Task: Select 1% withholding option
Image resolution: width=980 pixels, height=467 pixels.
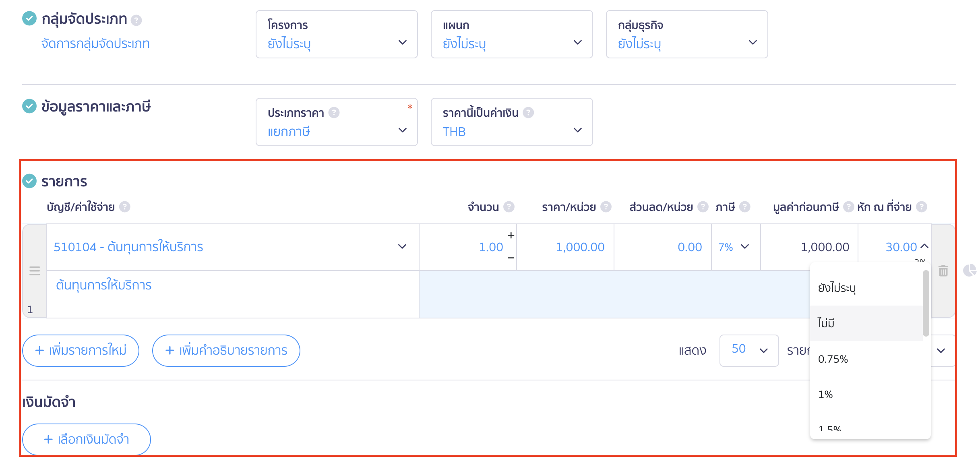Action: pos(866,394)
